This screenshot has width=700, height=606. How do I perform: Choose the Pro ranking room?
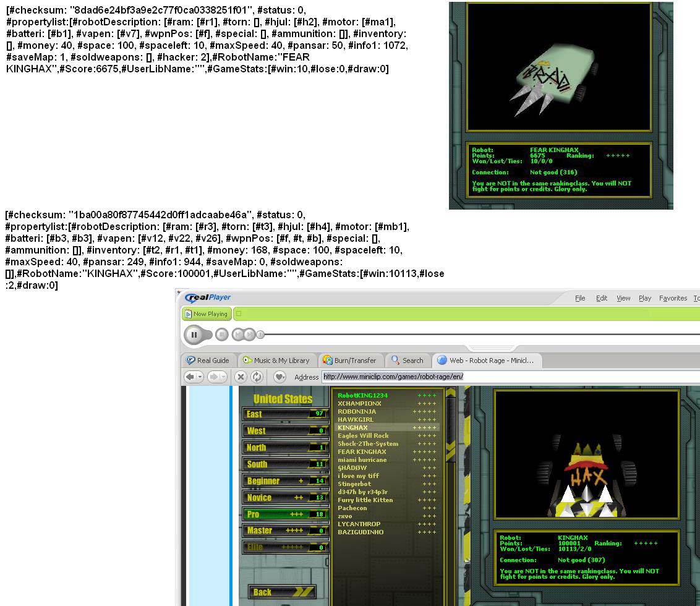(x=285, y=514)
